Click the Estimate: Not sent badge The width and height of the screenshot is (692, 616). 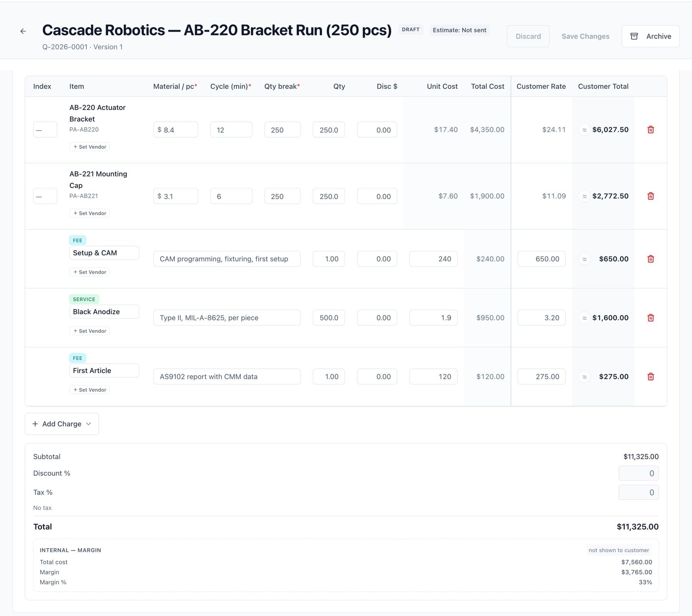[x=459, y=30]
